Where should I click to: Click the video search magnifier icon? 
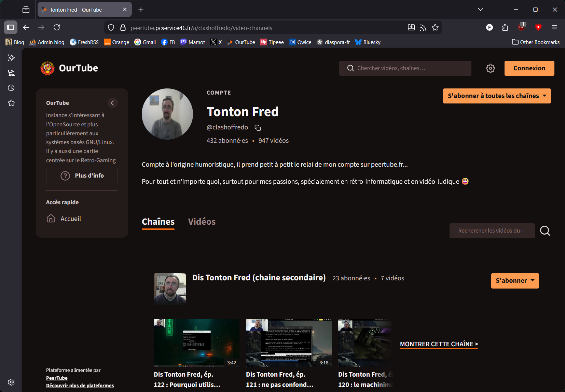(545, 231)
